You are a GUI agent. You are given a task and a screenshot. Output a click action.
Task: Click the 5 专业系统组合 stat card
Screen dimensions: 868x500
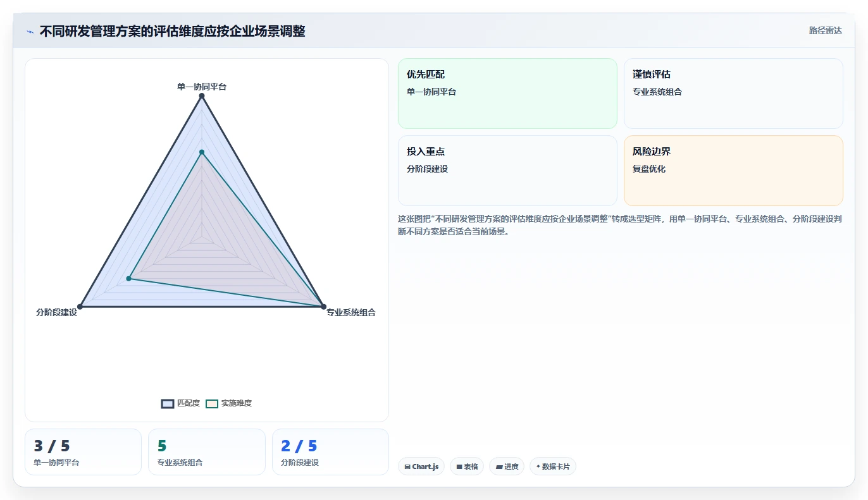(x=206, y=452)
